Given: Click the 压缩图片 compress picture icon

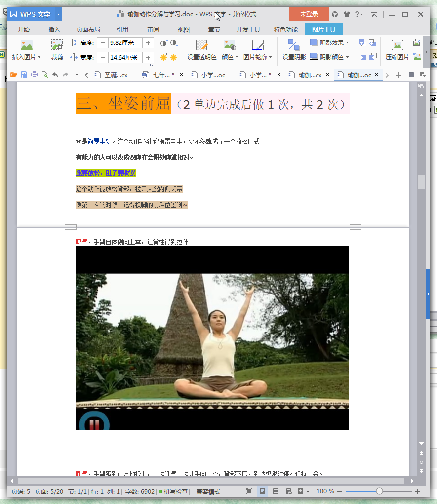Looking at the screenshot, I should pyautogui.click(x=397, y=49).
